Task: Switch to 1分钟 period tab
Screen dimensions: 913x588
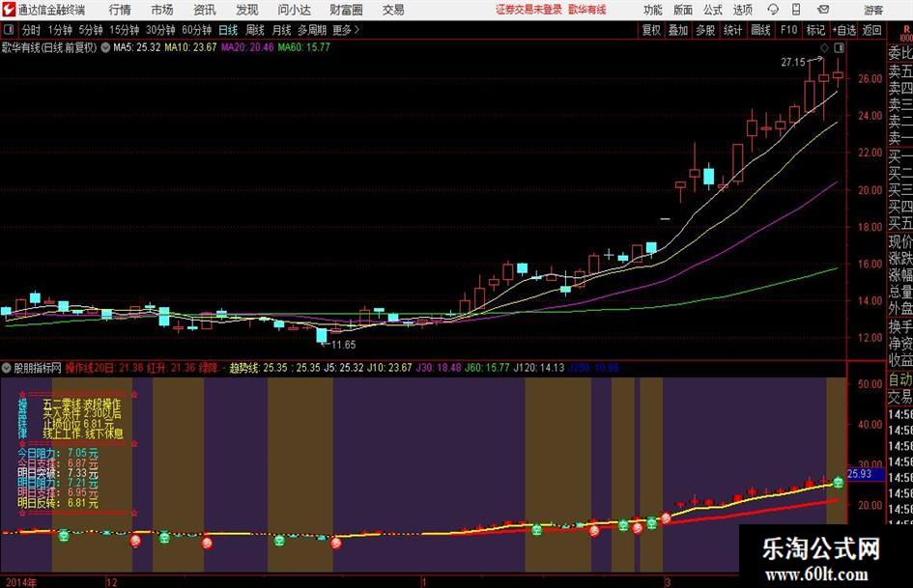Action: tap(59, 30)
